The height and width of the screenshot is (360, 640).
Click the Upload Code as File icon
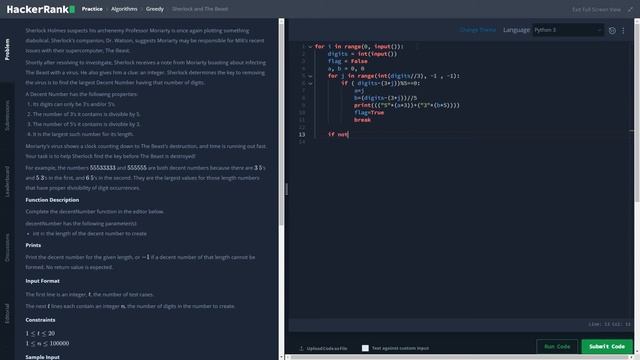pos(302,348)
